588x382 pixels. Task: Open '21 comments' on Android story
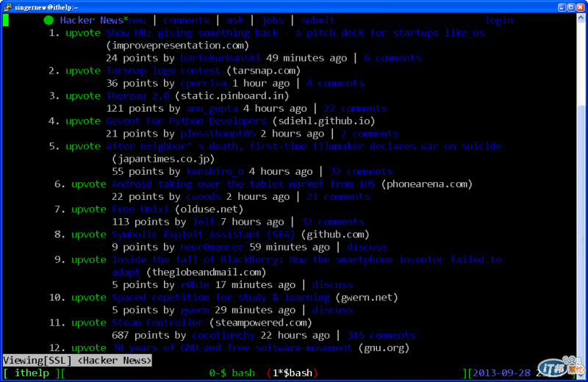point(338,197)
